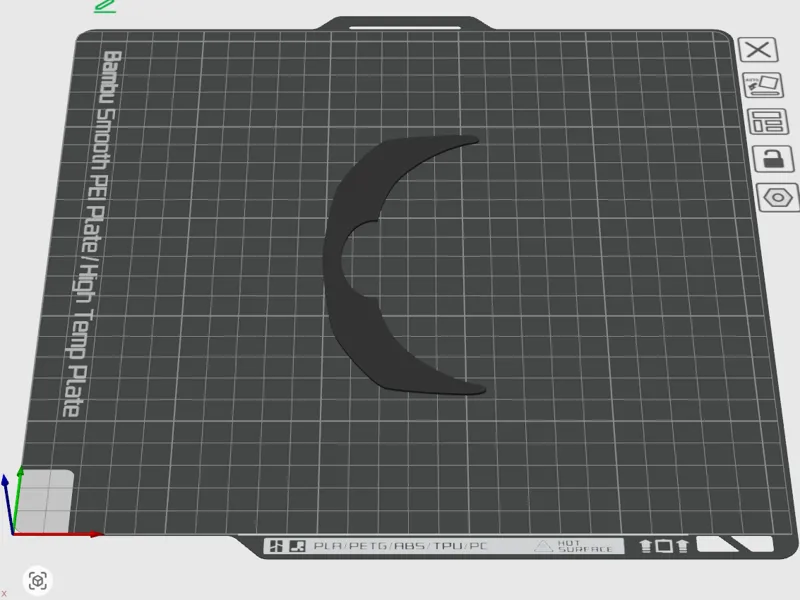800x600 pixels.
Task: Auto-orient objects using the plate orient icon
Action: coord(763,85)
